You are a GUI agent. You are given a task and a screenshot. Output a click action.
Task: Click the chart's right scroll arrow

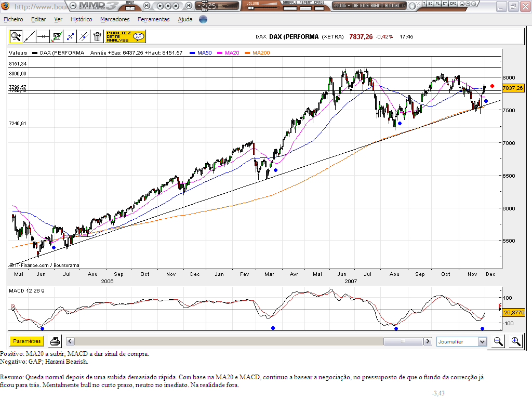click(428, 341)
